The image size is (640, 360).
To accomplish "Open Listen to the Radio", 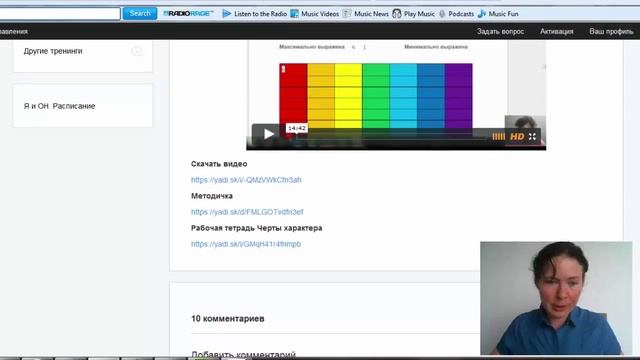I will tap(254, 13).
